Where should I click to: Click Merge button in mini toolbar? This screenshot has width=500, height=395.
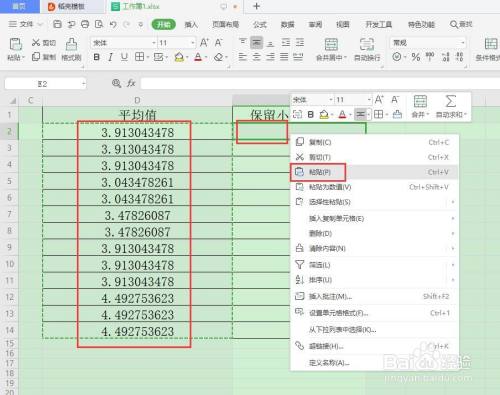[420, 106]
